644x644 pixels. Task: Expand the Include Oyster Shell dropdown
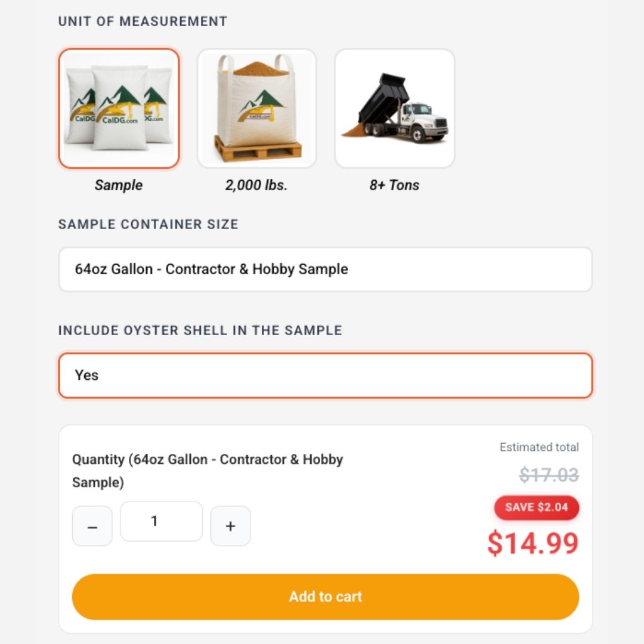[x=325, y=376]
